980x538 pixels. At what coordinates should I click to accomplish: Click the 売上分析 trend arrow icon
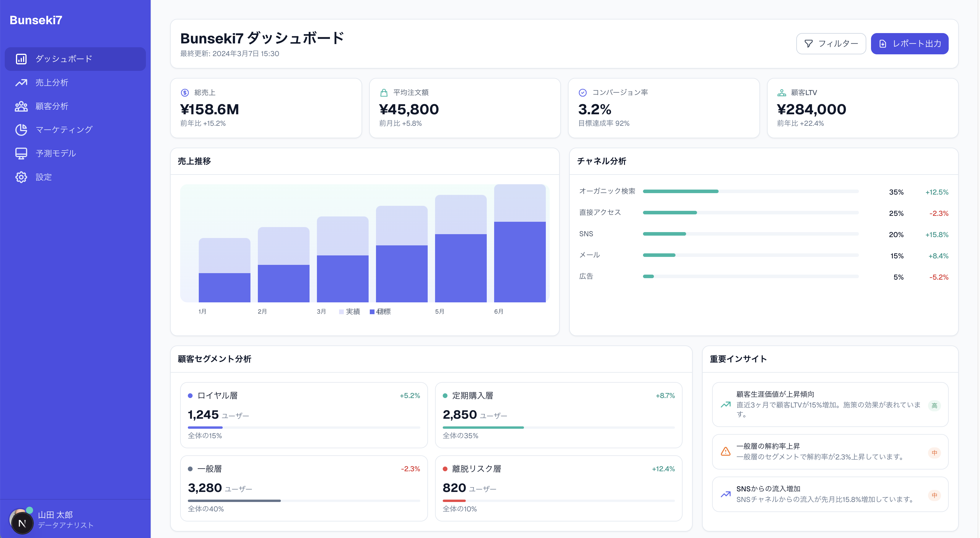(21, 82)
